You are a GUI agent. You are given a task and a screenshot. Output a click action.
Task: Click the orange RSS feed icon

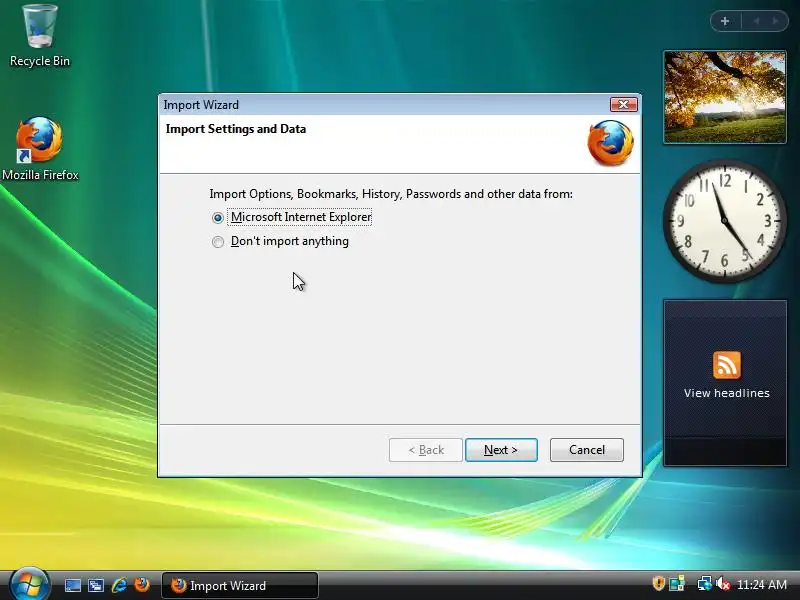[x=727, y=365]
